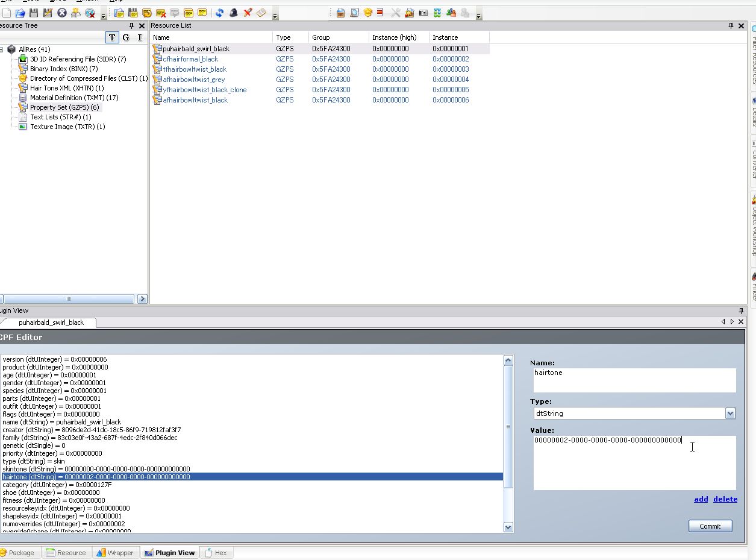The height and width of the screenshot is (560, 756).
Task: Click the red X delete toolbar icon
Action: point(248,13)
